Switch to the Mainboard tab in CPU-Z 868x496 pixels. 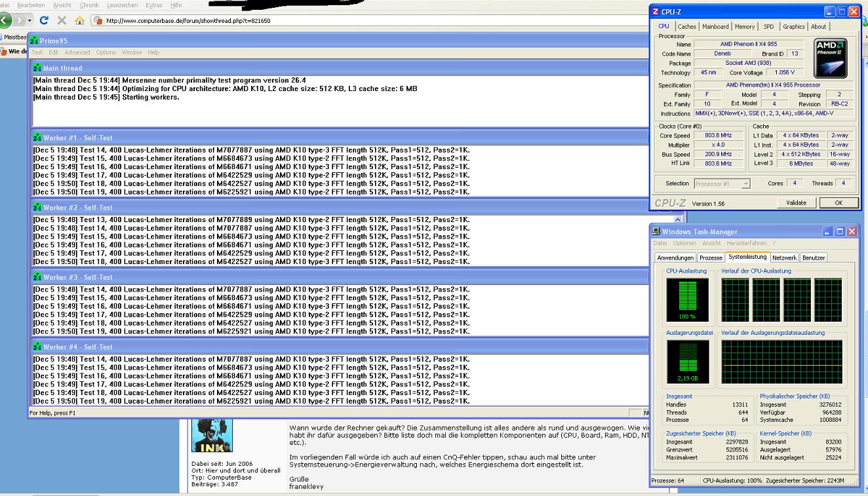pyautogui.click(x=715, y=27)
